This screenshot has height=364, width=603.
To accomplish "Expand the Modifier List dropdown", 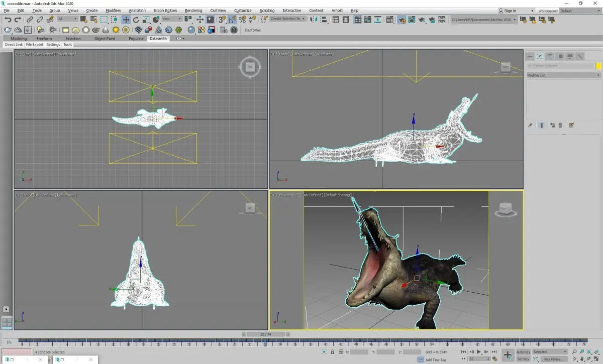I will (x=563, y=75).
